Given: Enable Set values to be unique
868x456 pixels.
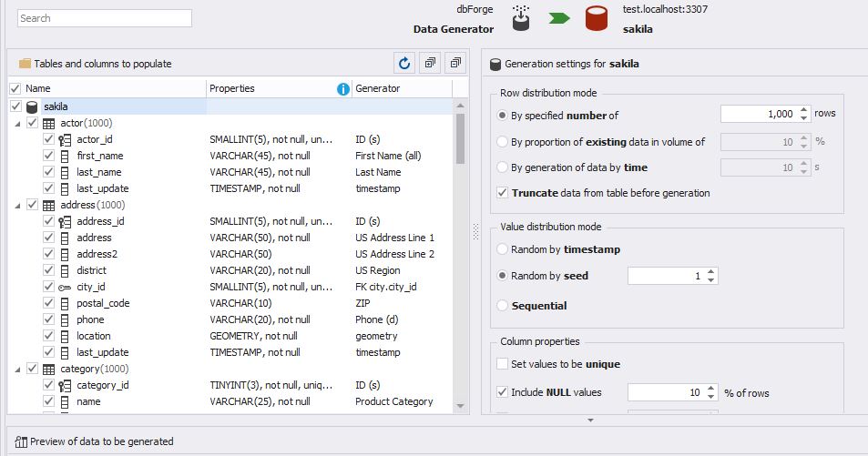Looking at the screenshot, I should [503, 364].
